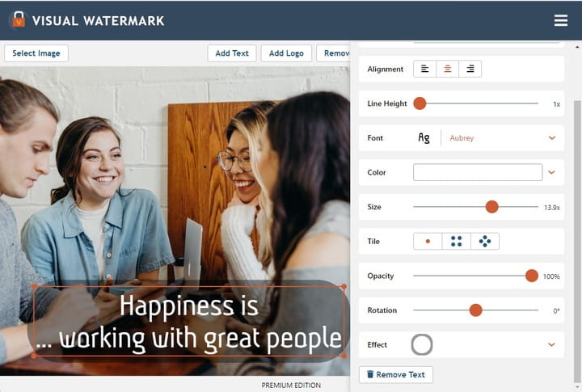Screen dimensions: 582x392
Task: Select diamond tile pattern option
Action: pos(485,242)
